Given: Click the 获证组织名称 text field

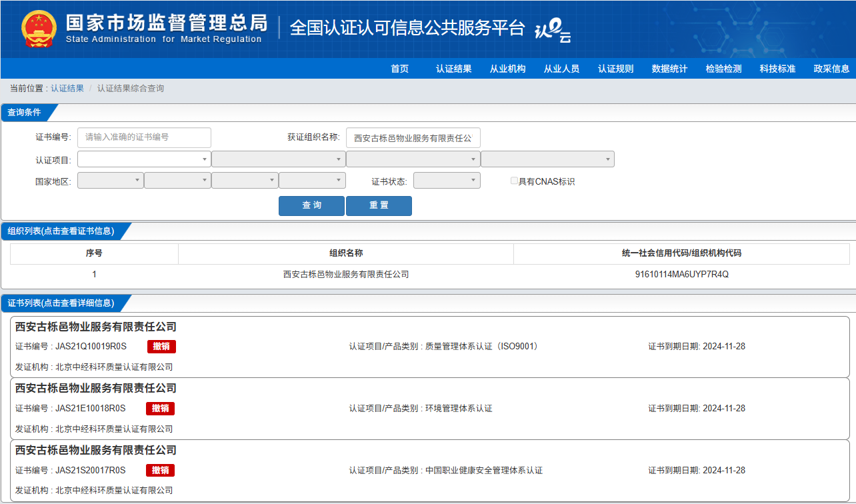Looking at the screenshot, I should (x=413, y=138).
